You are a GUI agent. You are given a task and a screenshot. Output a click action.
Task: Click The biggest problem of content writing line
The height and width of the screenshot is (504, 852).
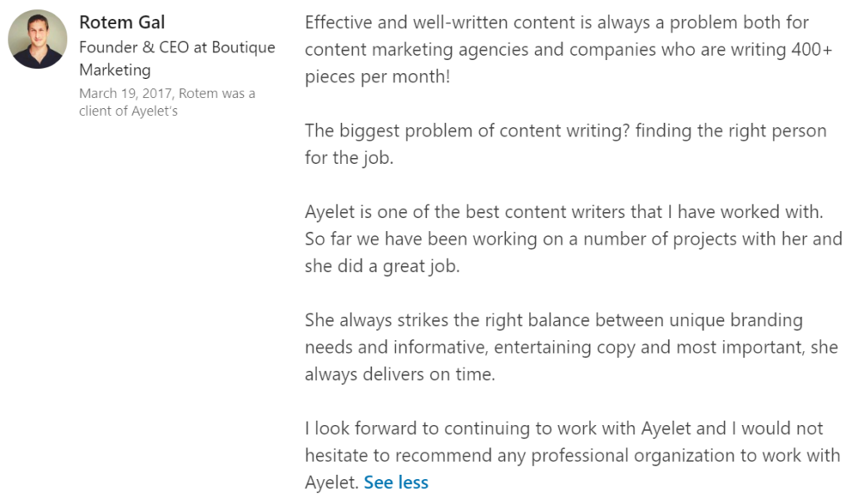[566, 131]
